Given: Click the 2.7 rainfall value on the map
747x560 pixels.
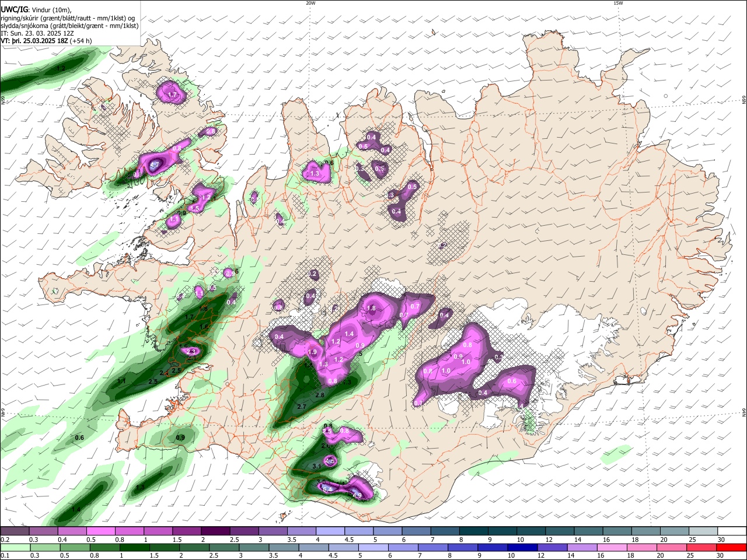Looking at the screenshot, I should click(302, 407).
